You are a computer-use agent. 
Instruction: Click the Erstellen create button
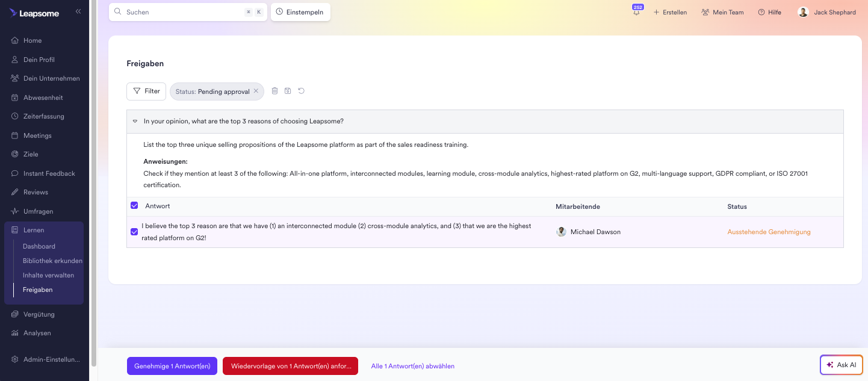click(670, 12)
